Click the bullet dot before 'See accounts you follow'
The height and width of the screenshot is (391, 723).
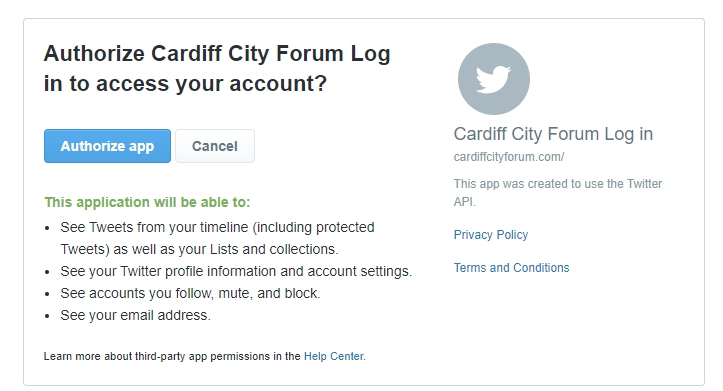click(47, 294)
